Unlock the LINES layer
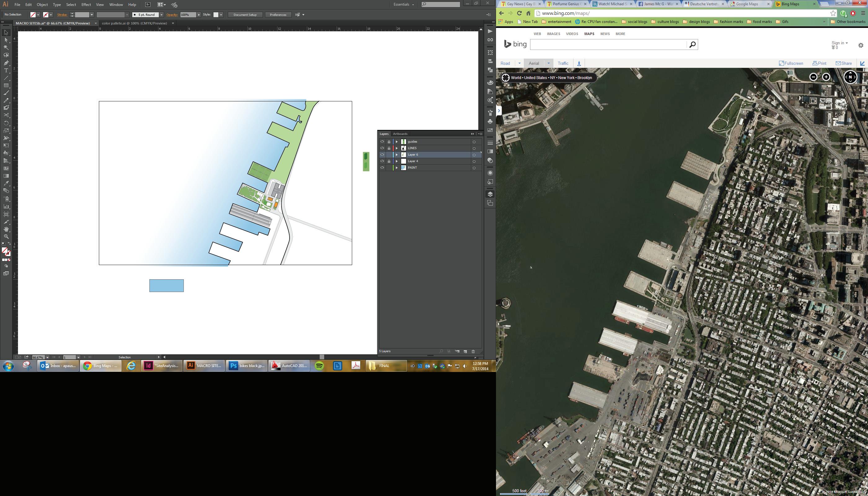 coord(389,148)
